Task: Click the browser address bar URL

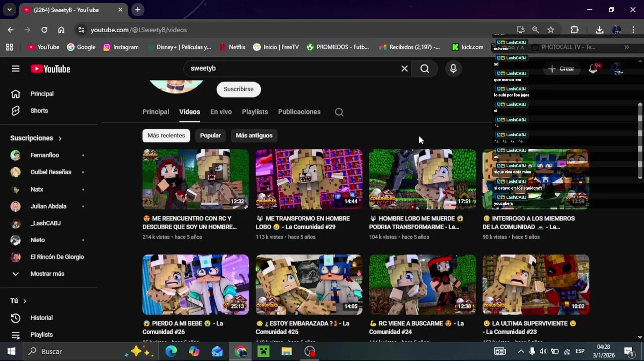Action: (139, 30)
